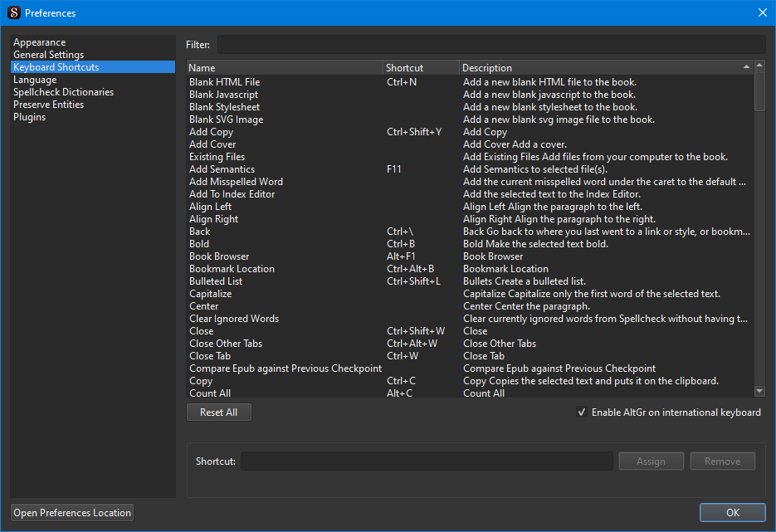Viewport: 776px width, 532px height.
Task: Close the Preferences dialog window
Action: click(x=762, y=12)
